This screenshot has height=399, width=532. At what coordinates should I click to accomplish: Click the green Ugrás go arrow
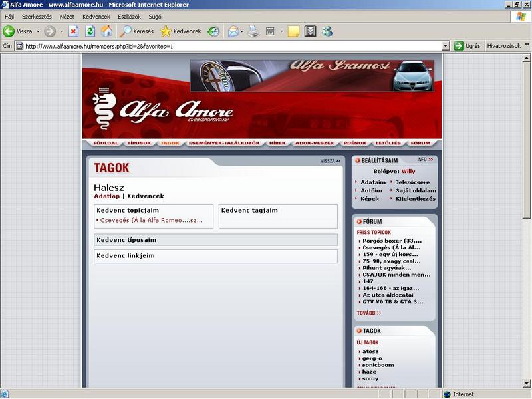pos(459,46)
